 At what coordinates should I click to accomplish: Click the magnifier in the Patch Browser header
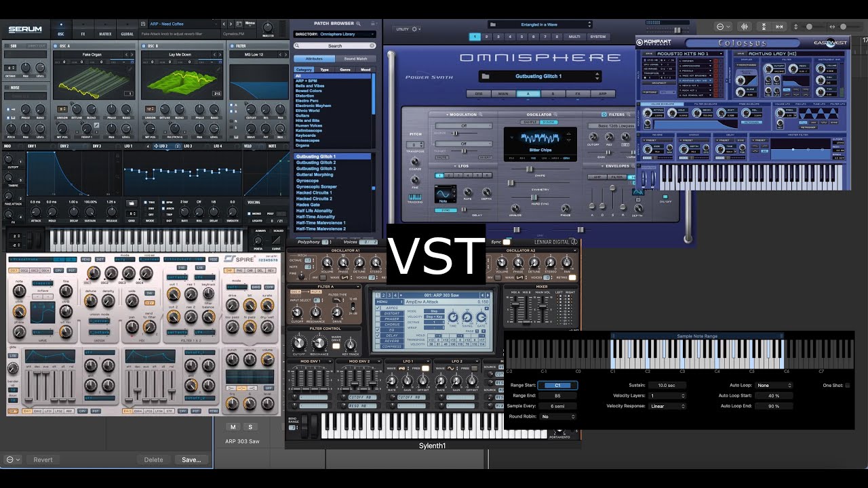click(x=358, y=24)
